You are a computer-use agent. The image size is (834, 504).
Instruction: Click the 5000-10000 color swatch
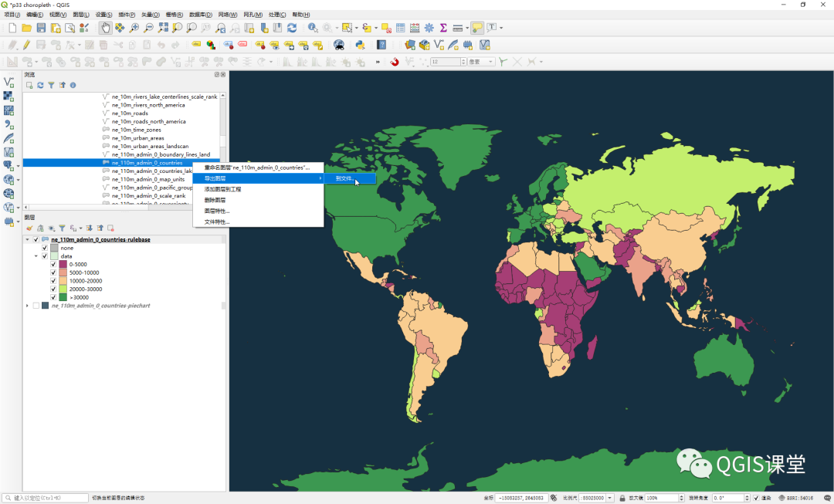(63, 272)
